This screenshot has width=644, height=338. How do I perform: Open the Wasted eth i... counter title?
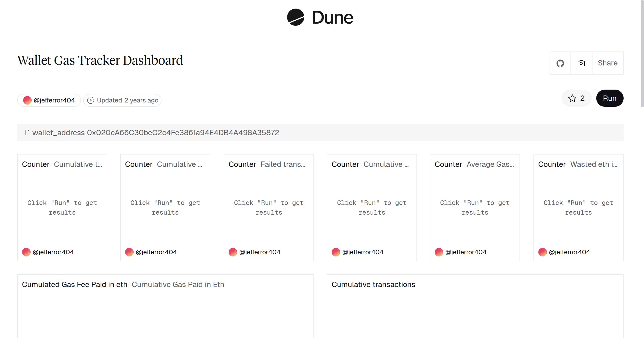pos(594,164)
